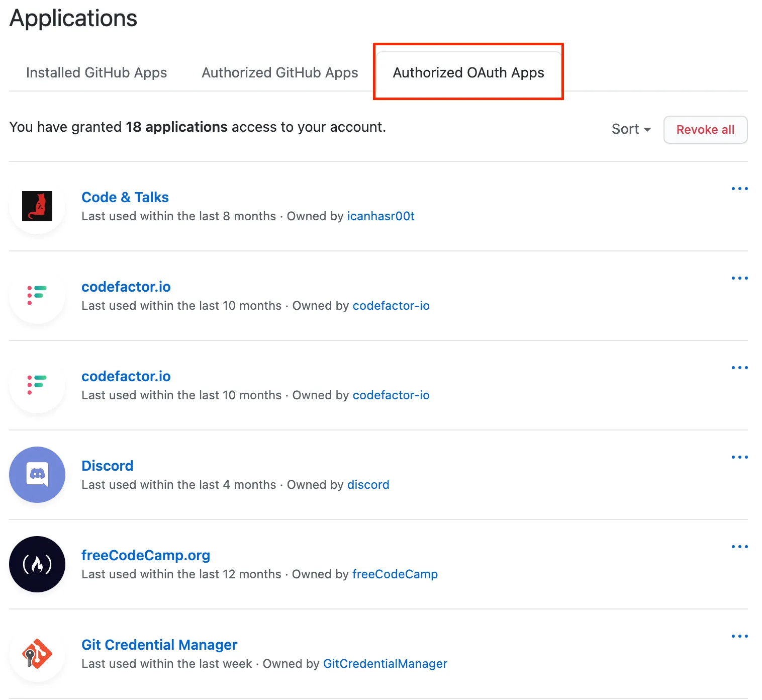Visit owner icanhasr00t profile link
The height and width of the screenshot is (700, 762).
[x=380, y=216]
